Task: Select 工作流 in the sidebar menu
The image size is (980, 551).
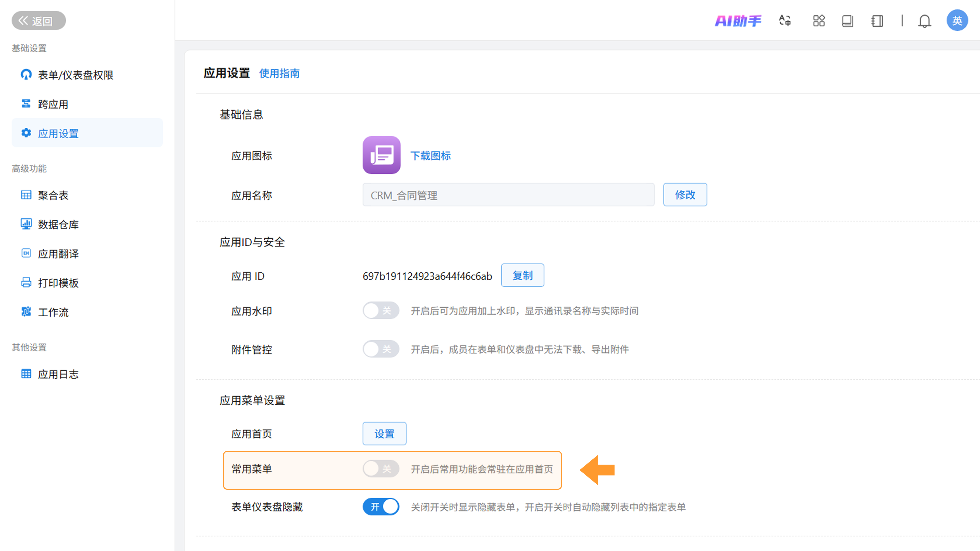Action: click(53, 313)
